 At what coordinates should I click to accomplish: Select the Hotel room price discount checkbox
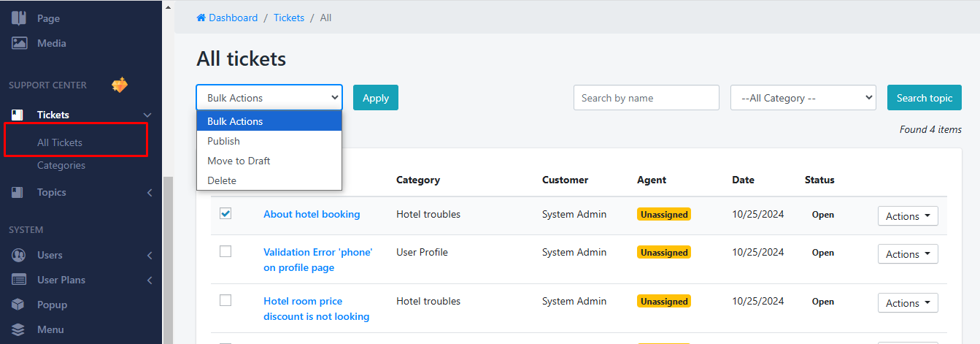pyautogui.click(x=225, y=300)
